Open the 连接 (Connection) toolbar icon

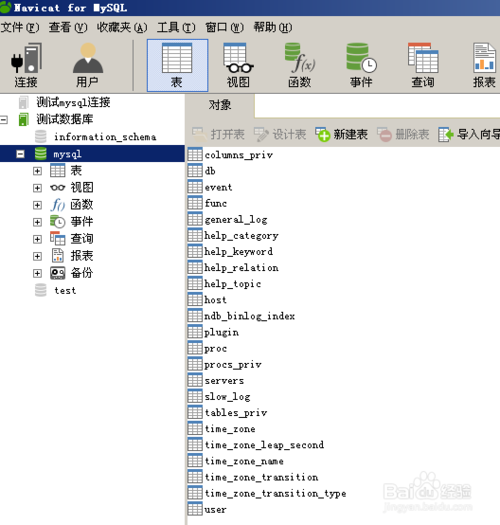(x=26, y=65)
